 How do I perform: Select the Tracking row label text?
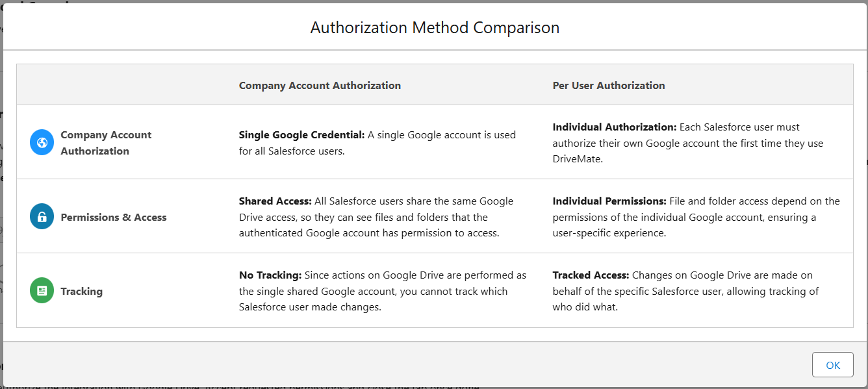[81, 291]
